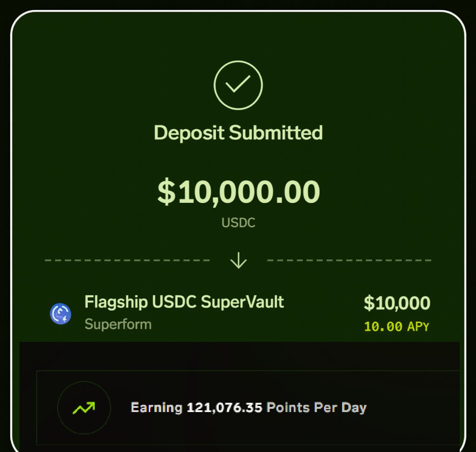Click the deposit success checkmark icon
476x452 pixels.
[238, 85]
